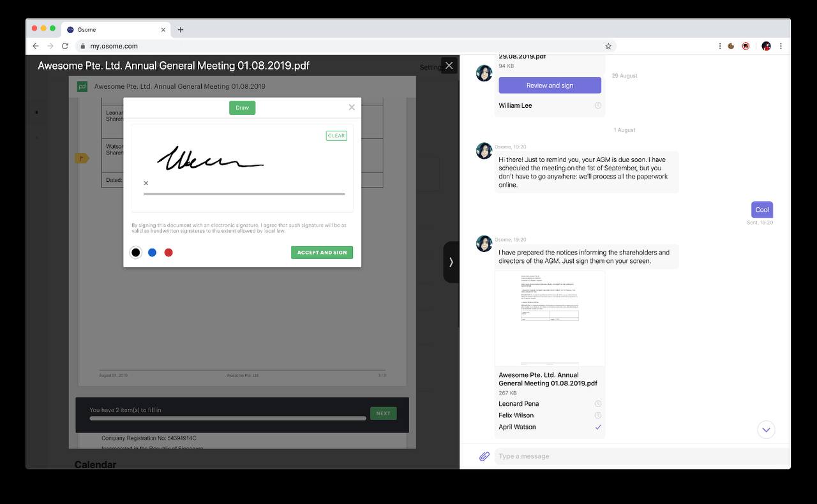Viewport: 817px width, 504px height.
Task: Click the browser back arrow
Action: 36,46
